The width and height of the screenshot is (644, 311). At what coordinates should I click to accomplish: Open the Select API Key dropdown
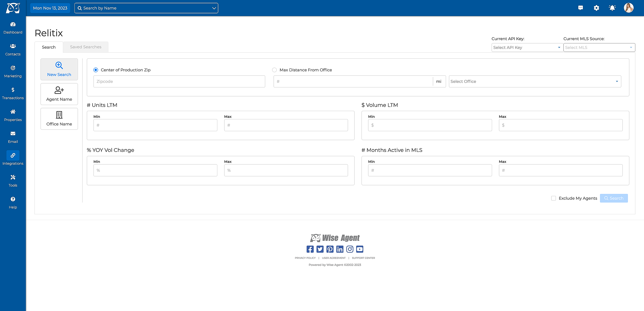[527, 47]
